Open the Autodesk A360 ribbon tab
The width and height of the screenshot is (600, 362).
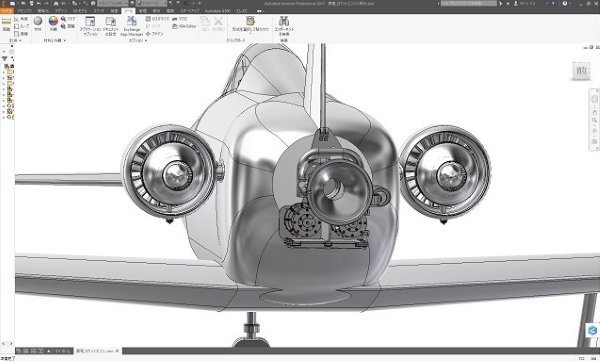[x=217, y=11]
